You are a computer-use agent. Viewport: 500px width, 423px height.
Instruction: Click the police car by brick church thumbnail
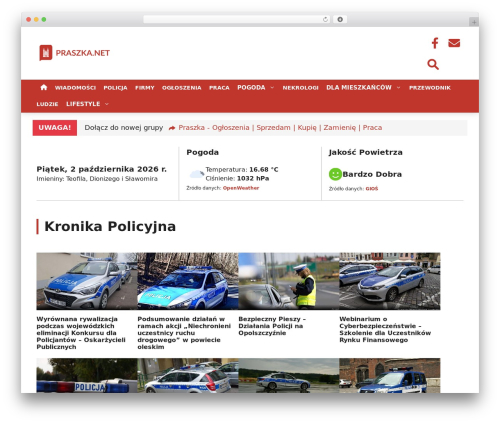[390, 375]
